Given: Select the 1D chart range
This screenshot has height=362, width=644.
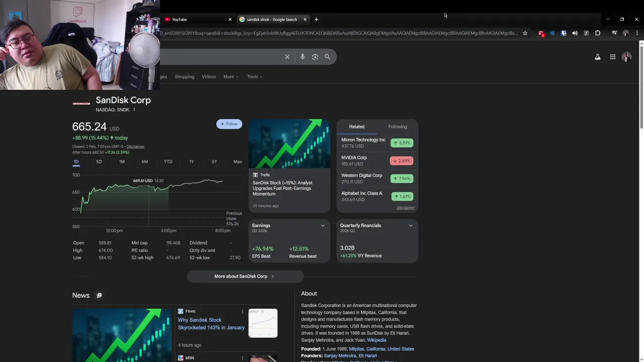Looking at the screenshot, I should (x=76, y=161).
